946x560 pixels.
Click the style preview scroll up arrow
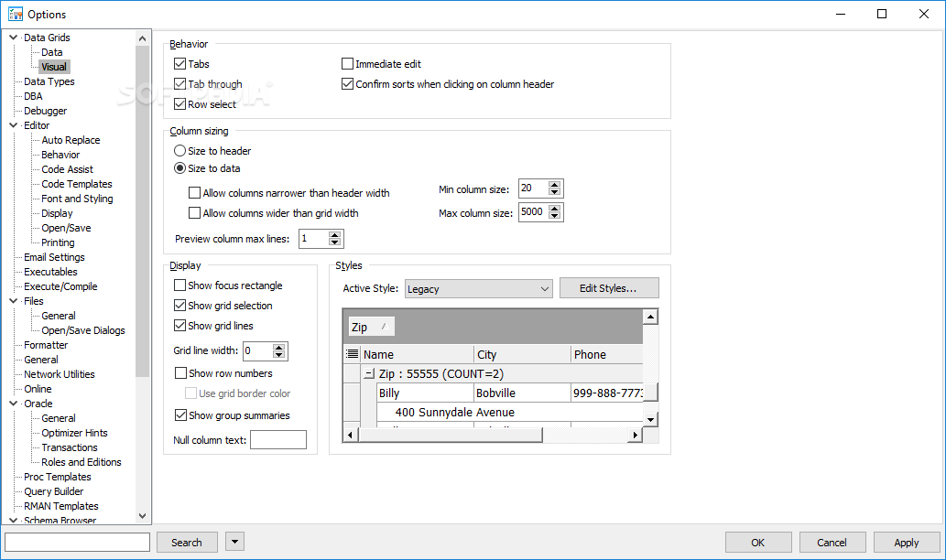click(650, 317)
